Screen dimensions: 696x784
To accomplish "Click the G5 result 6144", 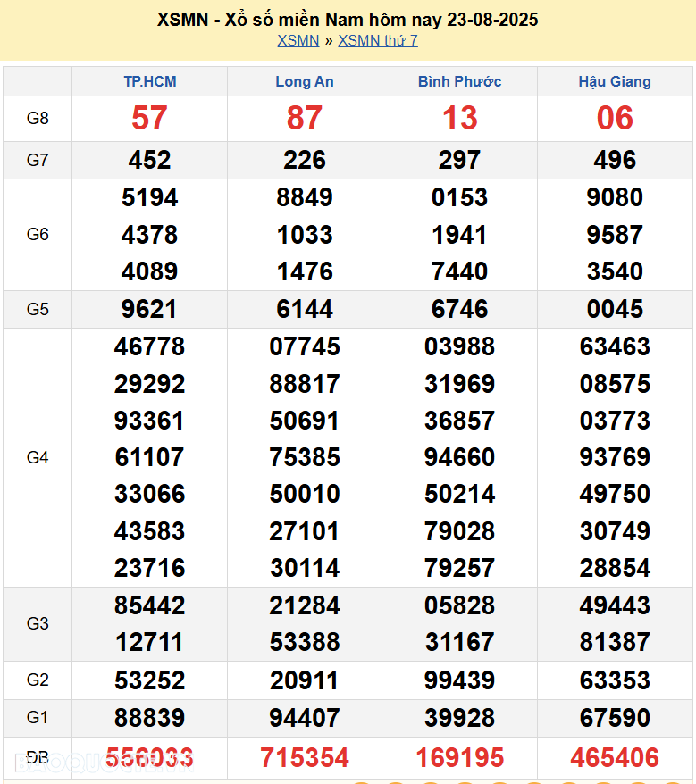I will pyautogui.click(x=305, y=309).
